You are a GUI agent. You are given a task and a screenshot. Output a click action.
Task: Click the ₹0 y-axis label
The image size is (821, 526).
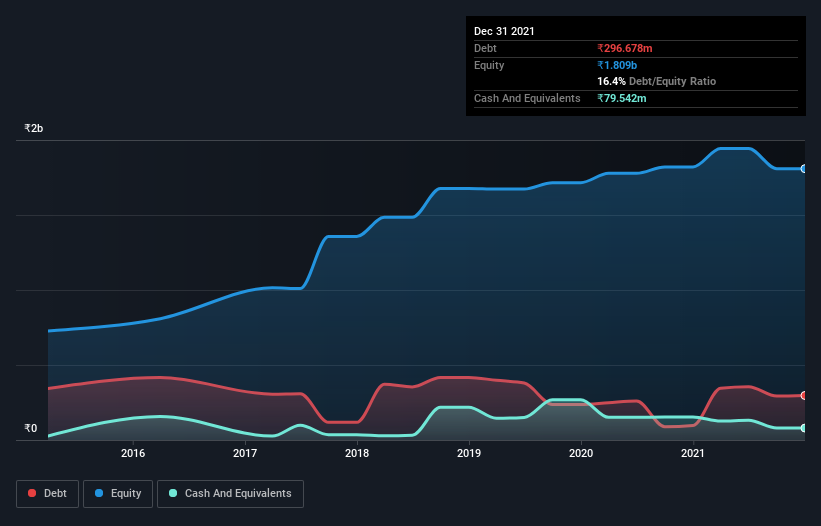(x=31, y=428)
